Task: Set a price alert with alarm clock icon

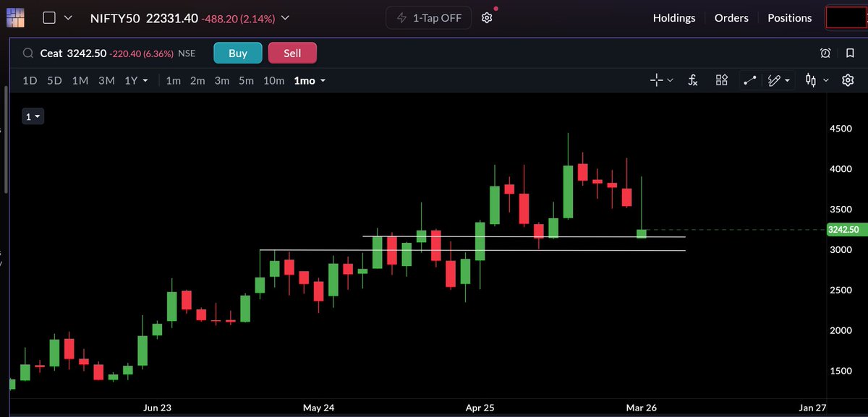Action: point(825,53)
